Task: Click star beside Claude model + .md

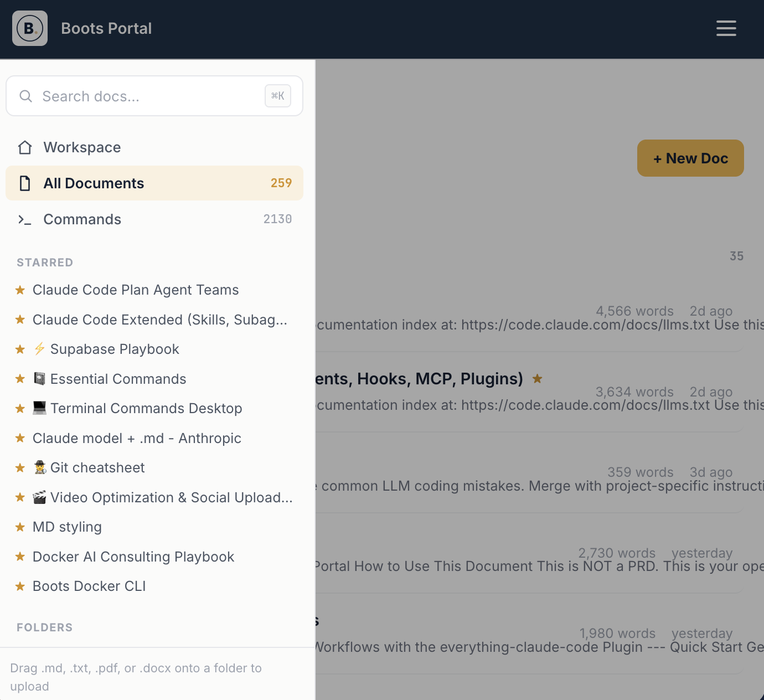Action: pyautogui.click(x=20, y=438)
